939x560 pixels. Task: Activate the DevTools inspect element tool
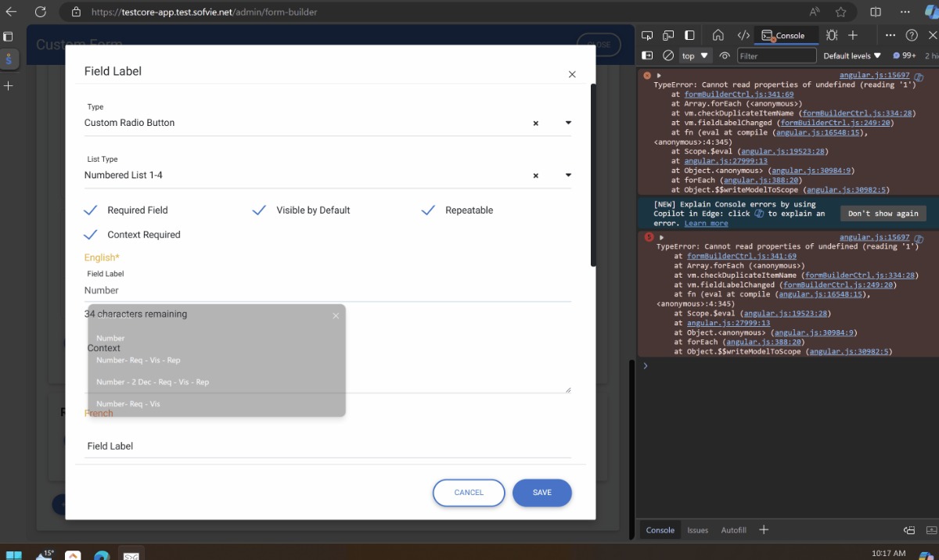click(x=647, y=35)
